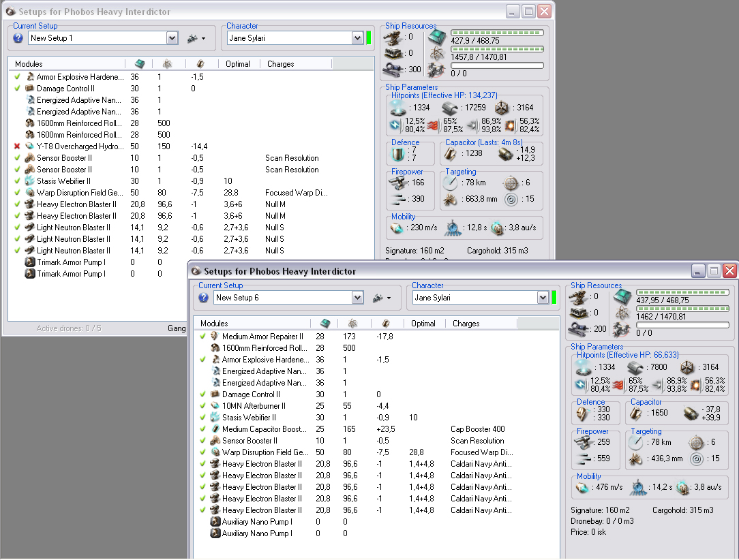Click the Medium Armor Repairer II module icon
The image size is (739, 560).
point(215,337)
